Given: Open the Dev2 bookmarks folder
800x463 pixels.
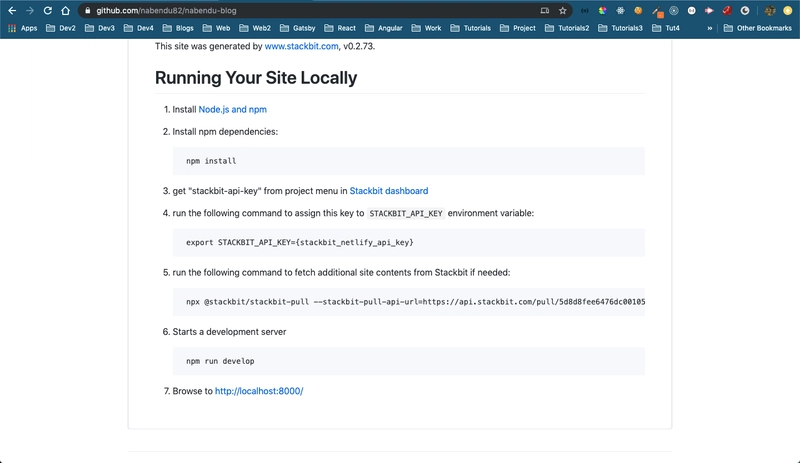Looking at the screenshot, I should 61,28.
